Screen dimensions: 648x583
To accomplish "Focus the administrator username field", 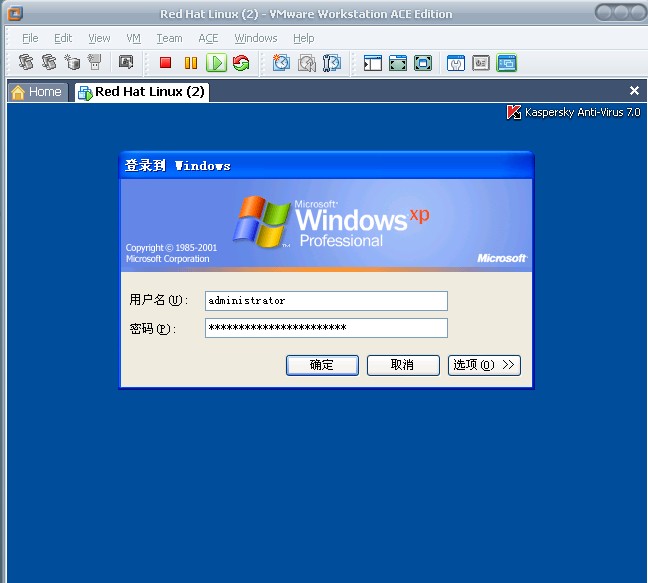I will (x=326, y=300).
